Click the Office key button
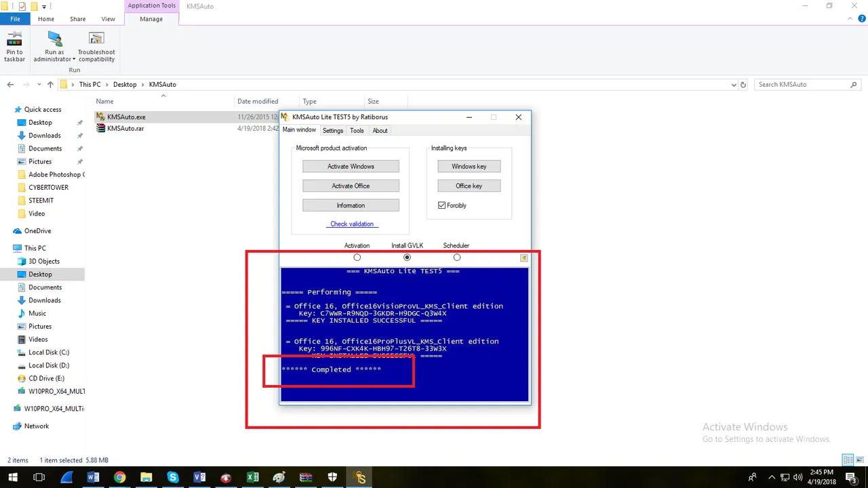Image resolution: width=868 pixels, height=488 pixels. [x=469, y=186]
